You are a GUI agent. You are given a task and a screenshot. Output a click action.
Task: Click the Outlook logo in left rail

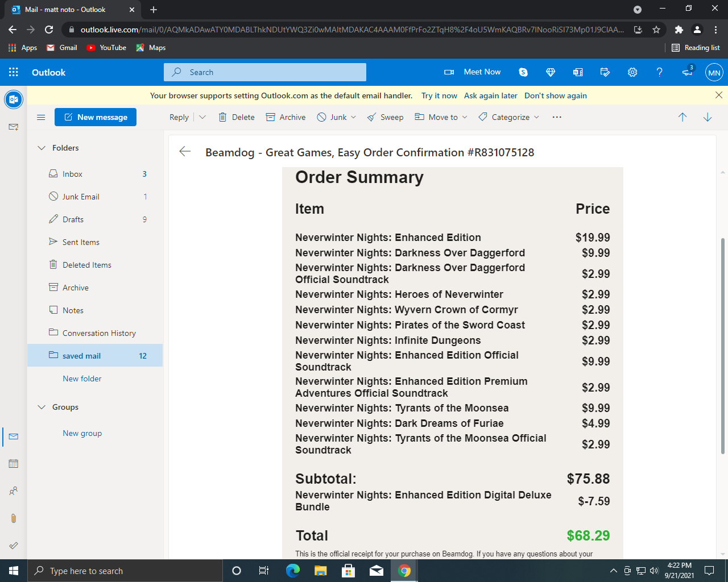[x=14, y=99]
